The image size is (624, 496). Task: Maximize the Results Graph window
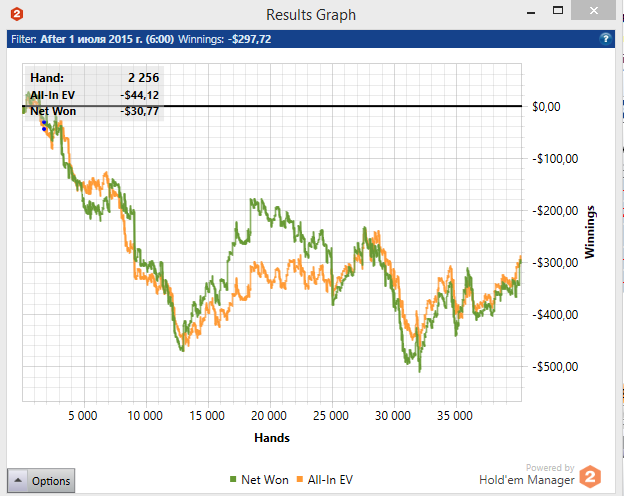(x=558, y=10)
